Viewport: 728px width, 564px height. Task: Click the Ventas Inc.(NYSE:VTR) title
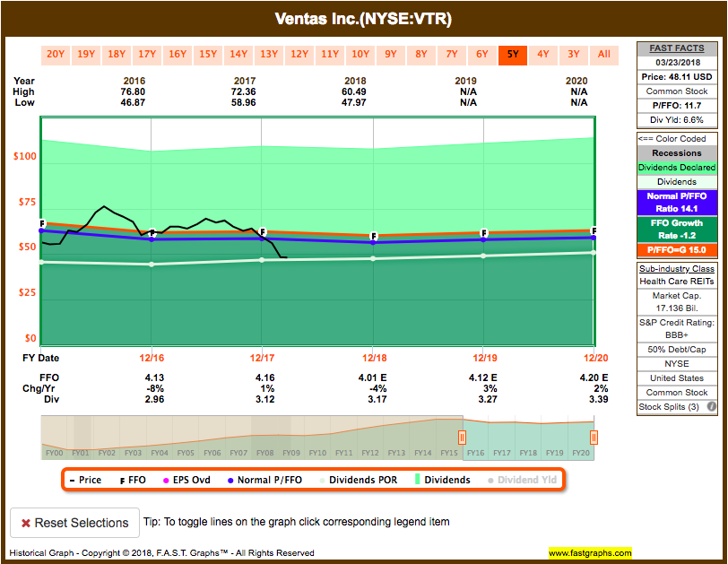(x=363, y=19)
